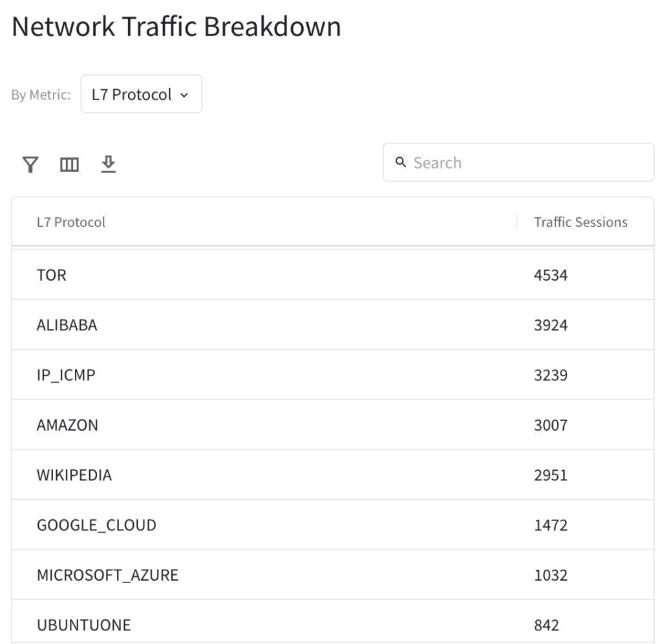Select the MICROSOFT_AZURE row
This screenshot has width=662, height=644.
333,575
